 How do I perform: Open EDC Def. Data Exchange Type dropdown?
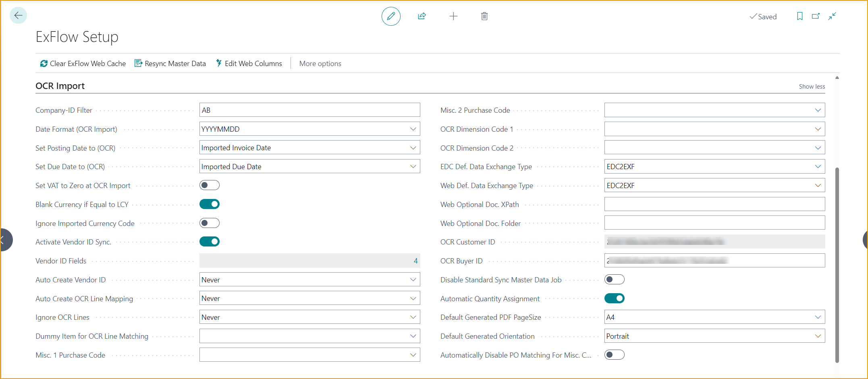tap(818, 166)
